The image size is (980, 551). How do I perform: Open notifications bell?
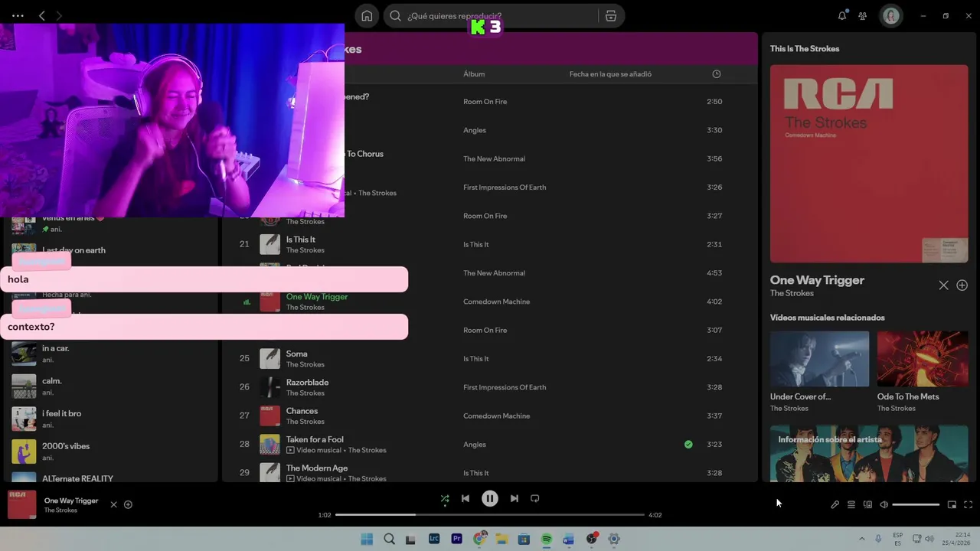842,16
